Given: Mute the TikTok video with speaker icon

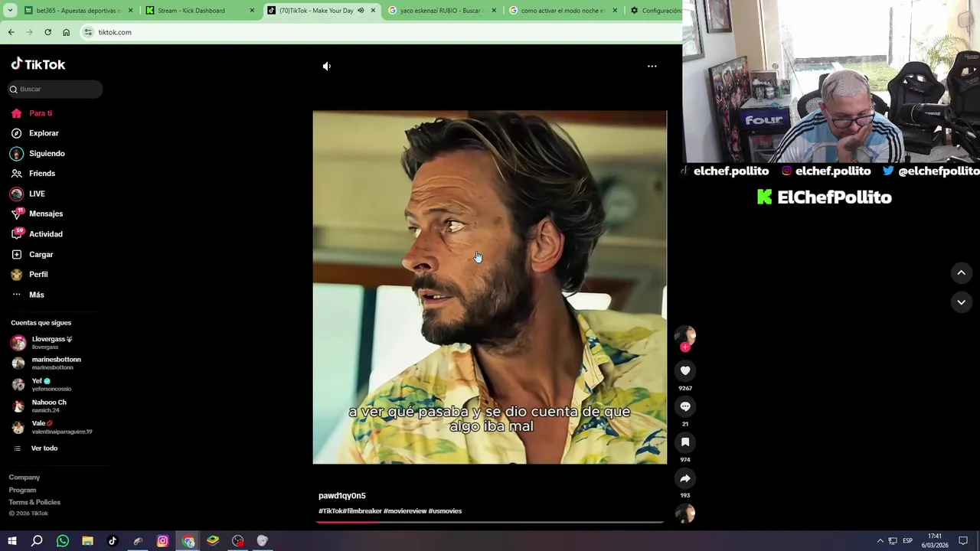Looking at the screenshot, I should tap(327, 67).
